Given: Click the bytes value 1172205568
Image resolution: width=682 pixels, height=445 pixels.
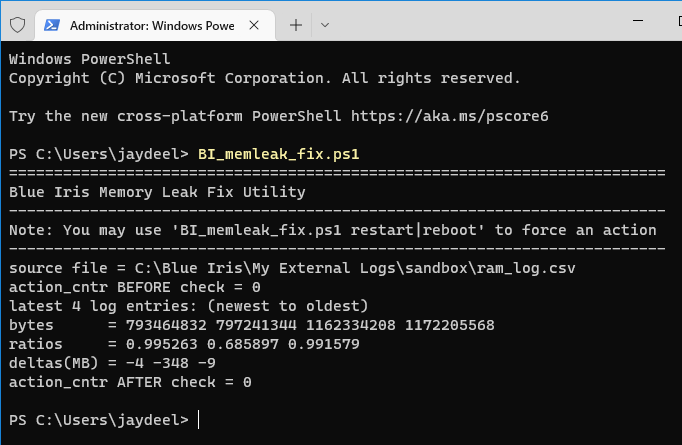Looking at the screenshot, I should click(450, 325).
